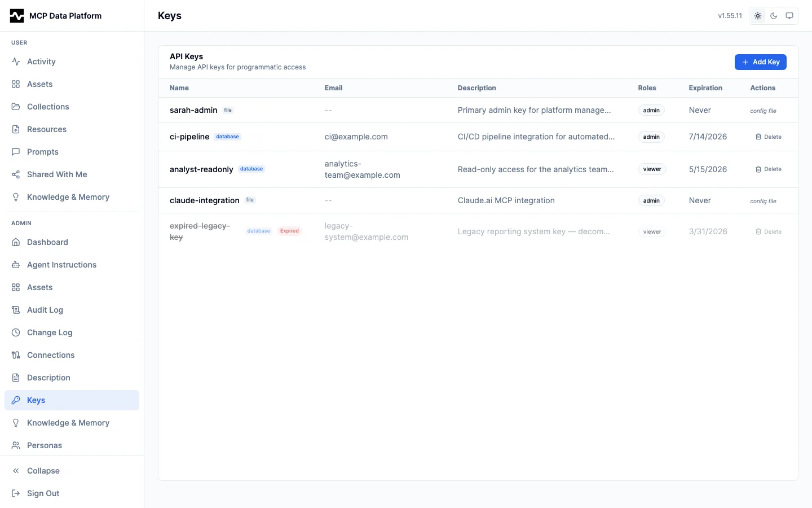Click the Change Log clock icon
Viewport: 812px width, 508px height.
pyautogui.click(x=16, y=332)
